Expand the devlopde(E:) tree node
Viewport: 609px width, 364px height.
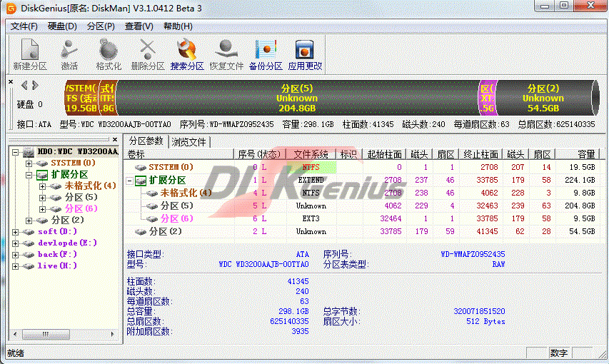(16, 243)
